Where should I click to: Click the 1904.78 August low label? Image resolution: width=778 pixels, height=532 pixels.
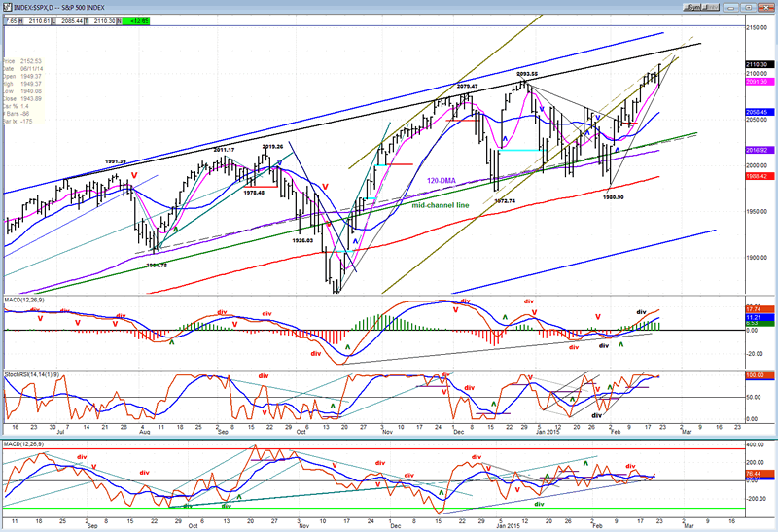click(157, 265)
